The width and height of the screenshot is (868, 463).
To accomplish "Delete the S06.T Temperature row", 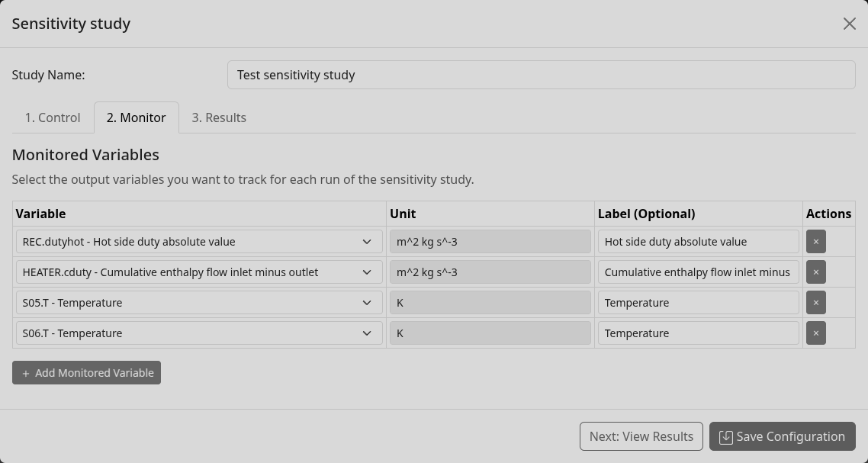I will [815, 333].
